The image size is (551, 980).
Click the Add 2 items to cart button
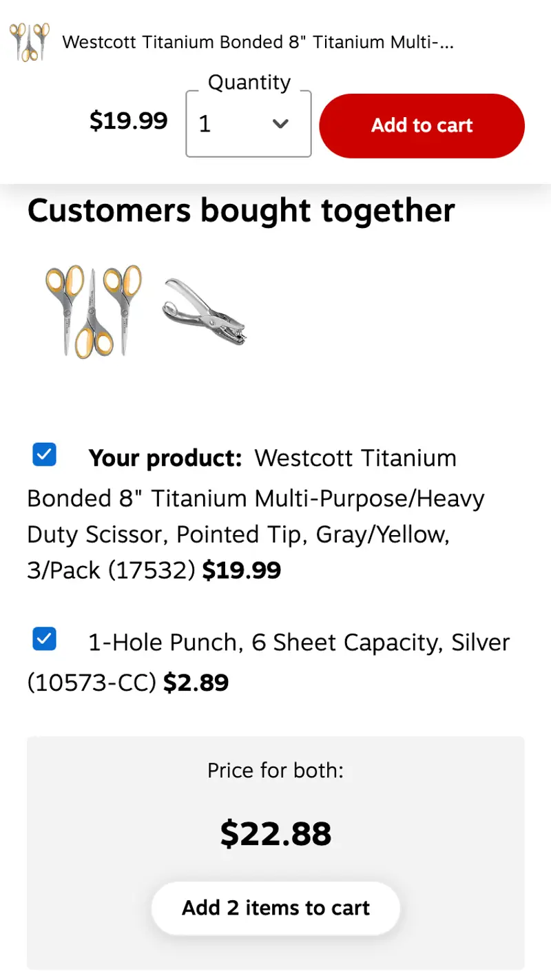275,908
